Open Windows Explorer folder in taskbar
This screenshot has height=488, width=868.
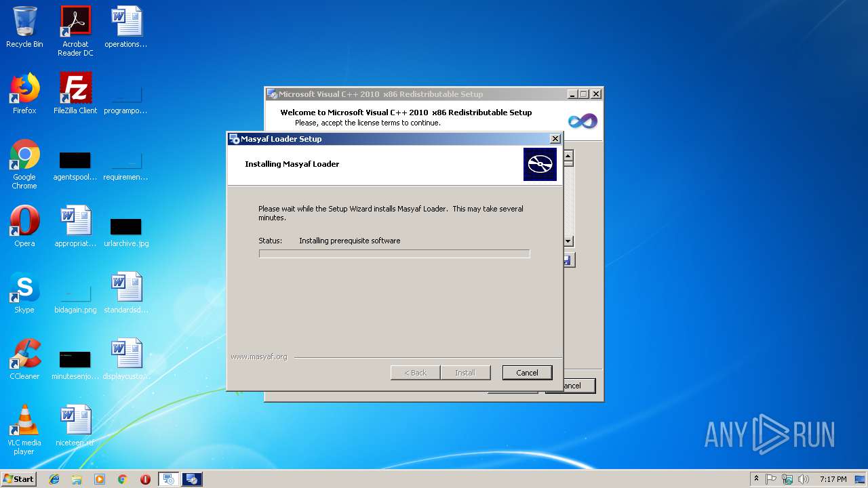(x=77, y=479)
